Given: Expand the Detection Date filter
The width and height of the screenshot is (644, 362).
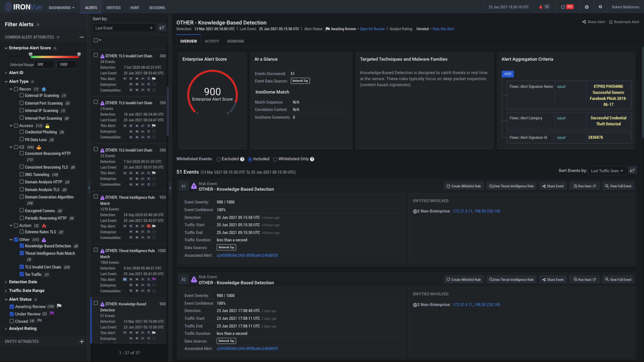Looking at the screenshot, I should [23, 282].
